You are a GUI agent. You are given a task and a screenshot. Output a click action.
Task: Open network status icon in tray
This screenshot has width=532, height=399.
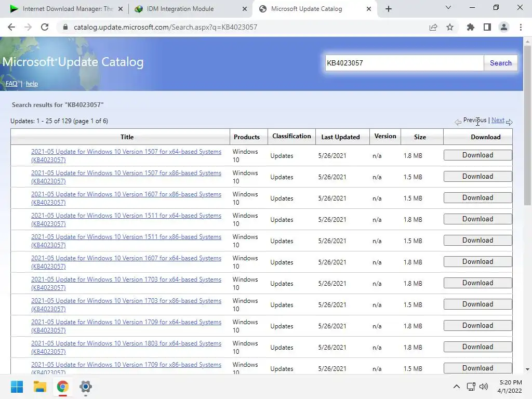pos(471,387)
